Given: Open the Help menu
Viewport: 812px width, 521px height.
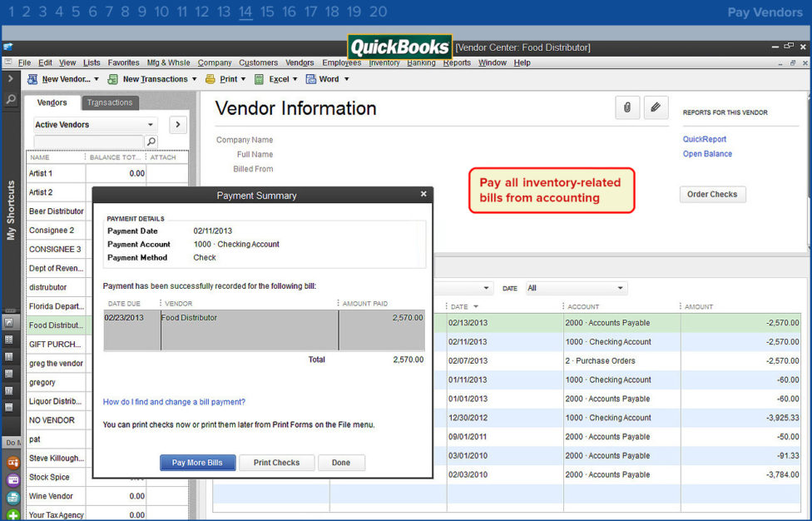Looking at the screenshot, I should tap(522, 62).
